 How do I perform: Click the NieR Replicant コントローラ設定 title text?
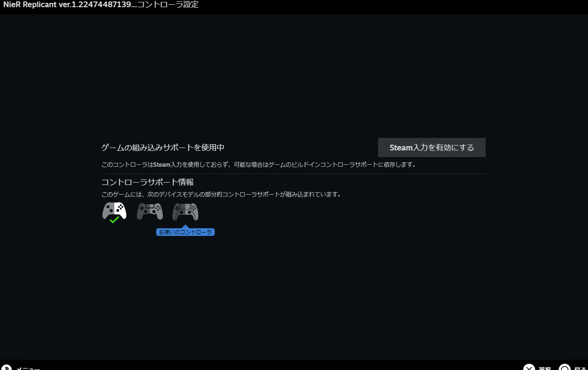click(101, 5)
